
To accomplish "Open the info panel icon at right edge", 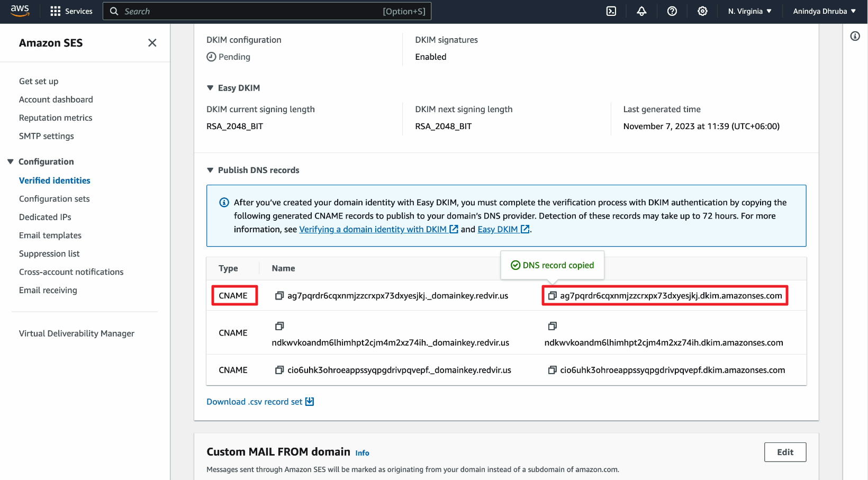I will pyautogui.click(x=855, y=36).
